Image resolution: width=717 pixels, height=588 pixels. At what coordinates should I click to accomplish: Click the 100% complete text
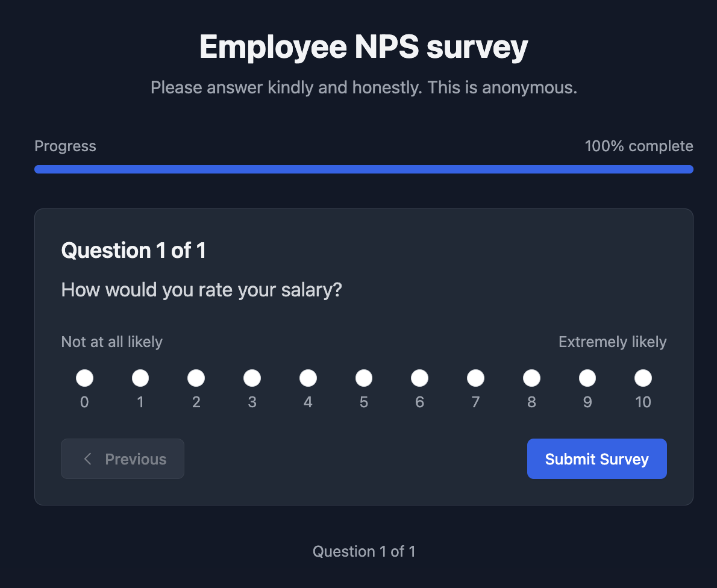click(x=639, y=146)
